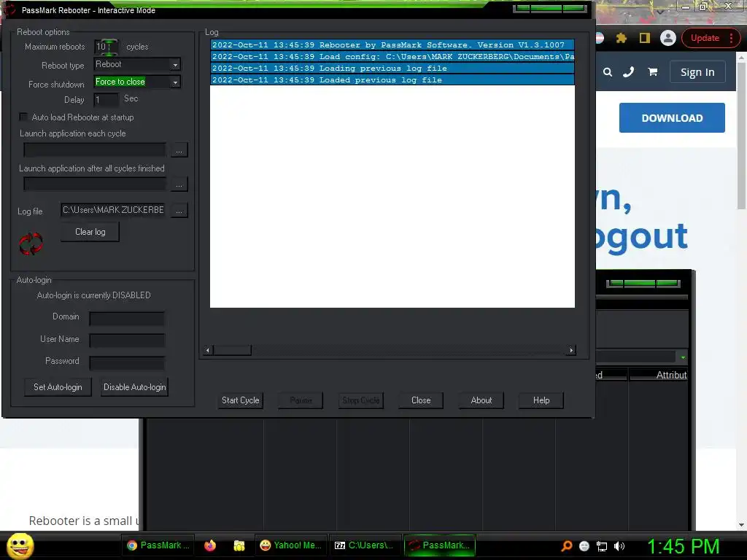This screenshot has height=560, width=747.
Task: Open the volume speaker tray icon
Action: click(x=619, y=546)
